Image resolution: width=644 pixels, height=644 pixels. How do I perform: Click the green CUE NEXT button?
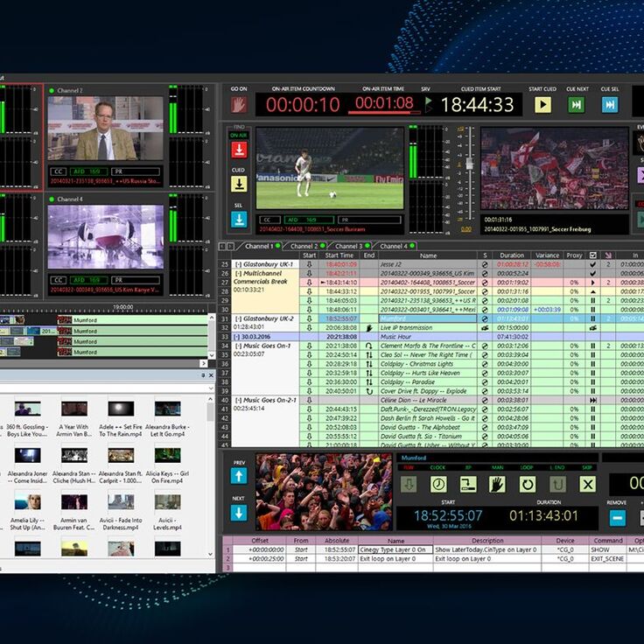(x=577, y=105)
